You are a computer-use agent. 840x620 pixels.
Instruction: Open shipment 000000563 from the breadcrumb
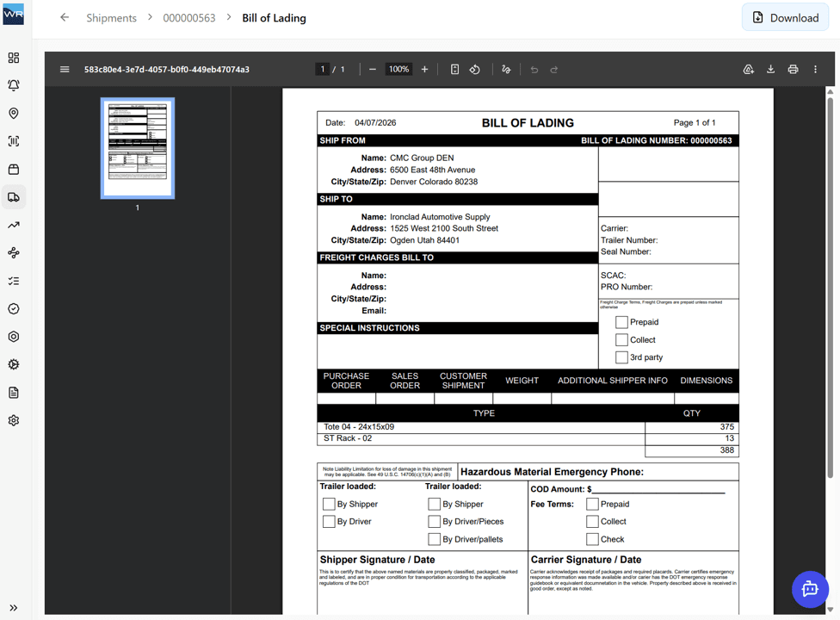[x=189, y=17]
